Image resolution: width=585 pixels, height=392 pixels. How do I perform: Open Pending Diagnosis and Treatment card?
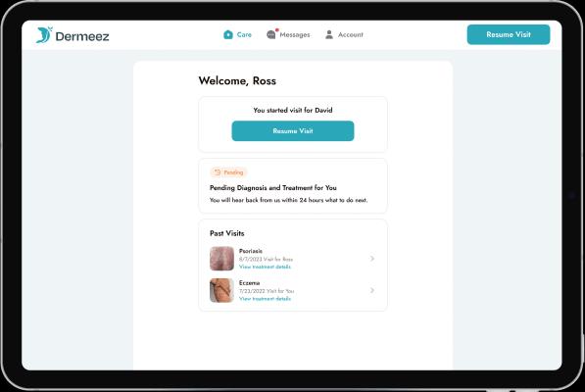(293, 186)
